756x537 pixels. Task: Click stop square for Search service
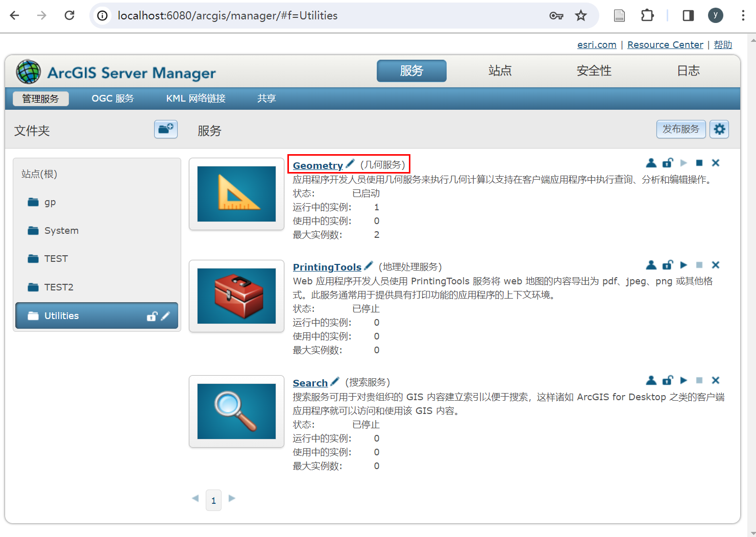click(x=699, y=380)
